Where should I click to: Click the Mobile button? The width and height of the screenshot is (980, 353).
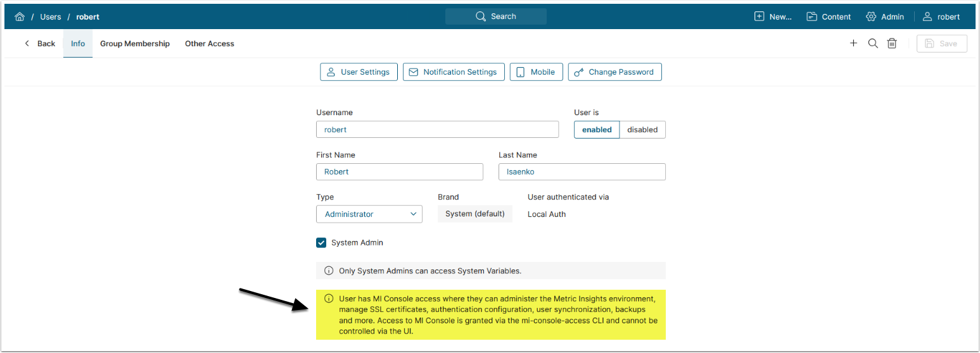point(536,72)
